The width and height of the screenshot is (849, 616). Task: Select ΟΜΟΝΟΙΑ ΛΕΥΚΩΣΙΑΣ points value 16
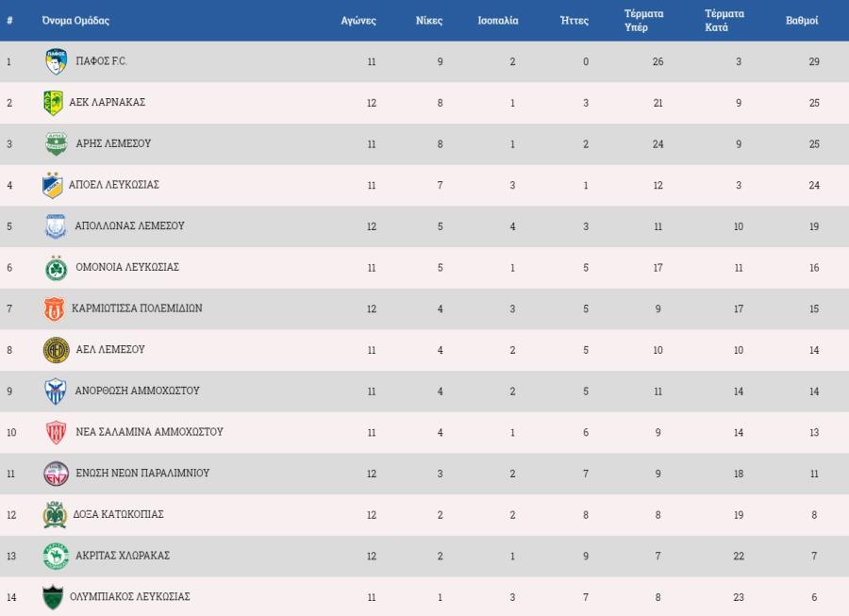(814, 268)
